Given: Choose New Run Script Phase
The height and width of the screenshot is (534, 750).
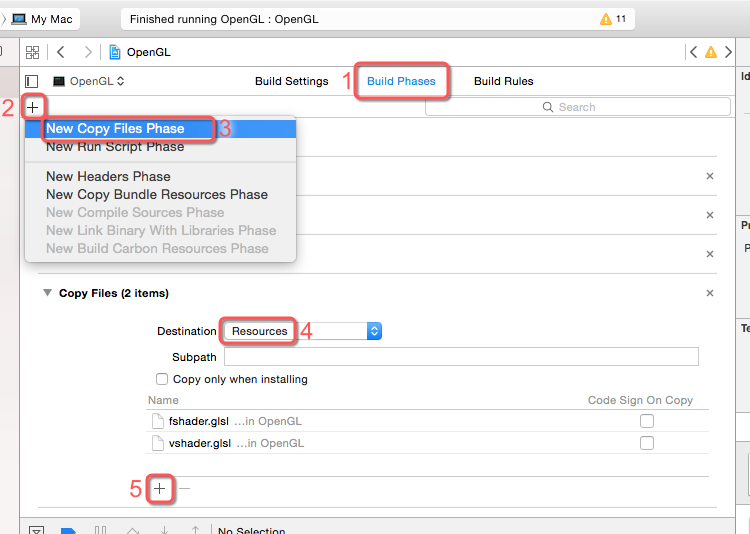Looking at the screenshot, I should pyautogui.click(x=161, y=147).
